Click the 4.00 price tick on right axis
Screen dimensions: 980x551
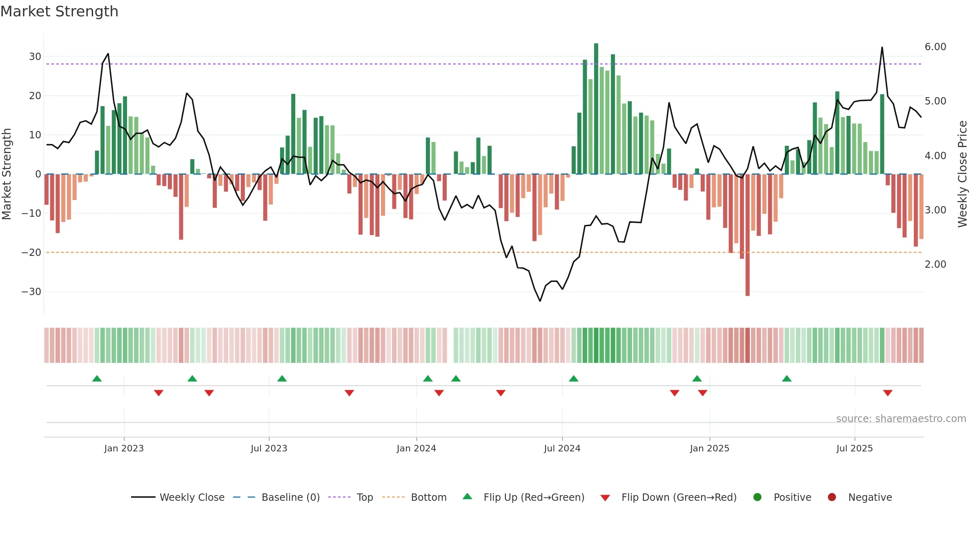click(x=935, y=156)
